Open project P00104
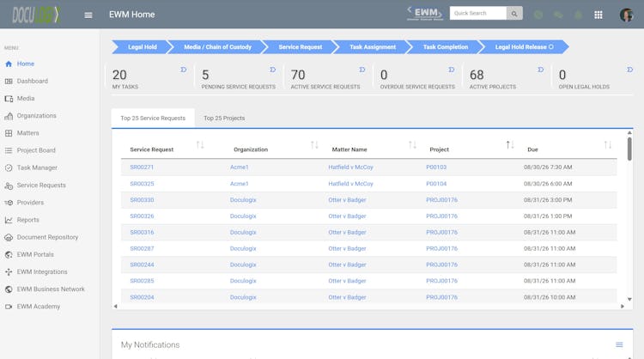644x359 pixels. click(436, 184)
